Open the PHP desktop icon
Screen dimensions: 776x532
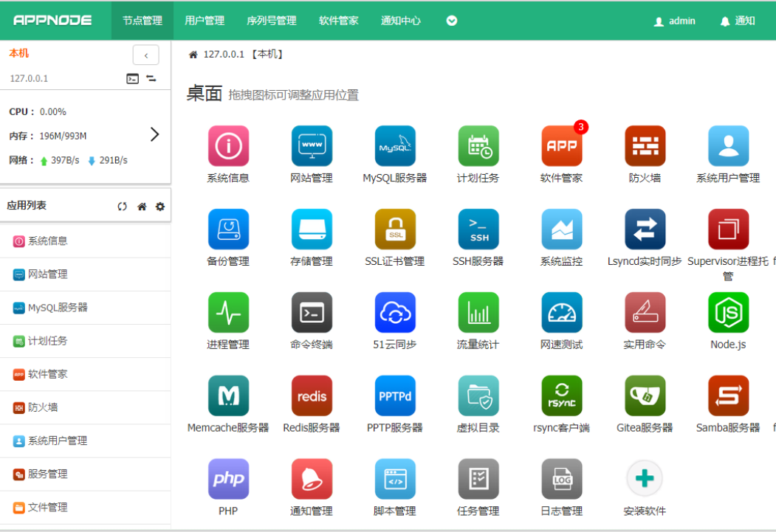[x=228, y=479]
